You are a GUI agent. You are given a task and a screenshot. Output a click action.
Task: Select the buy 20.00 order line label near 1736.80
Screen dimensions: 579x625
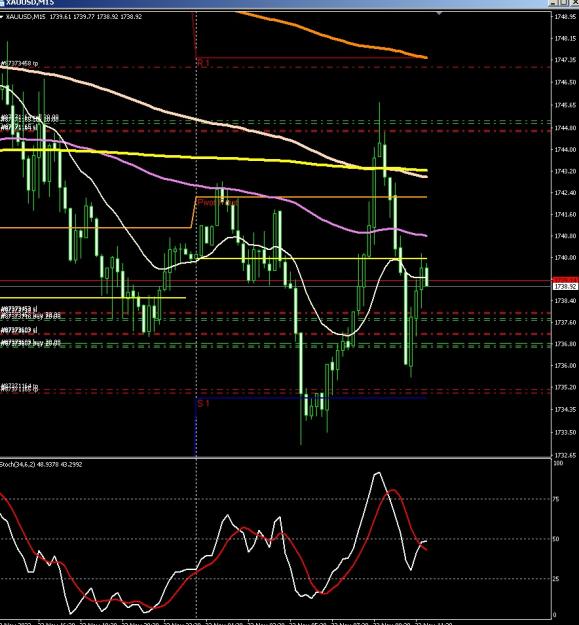(x=31, y=343)
